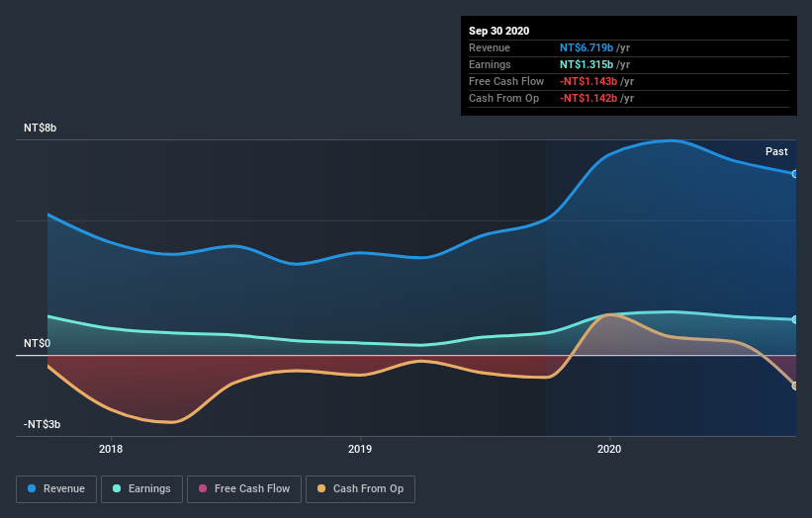Image resolution: width=812 pixels, height=518 pixels.
Task: Click the NT$6.719b revenue value
Action: tap(586, 47)
